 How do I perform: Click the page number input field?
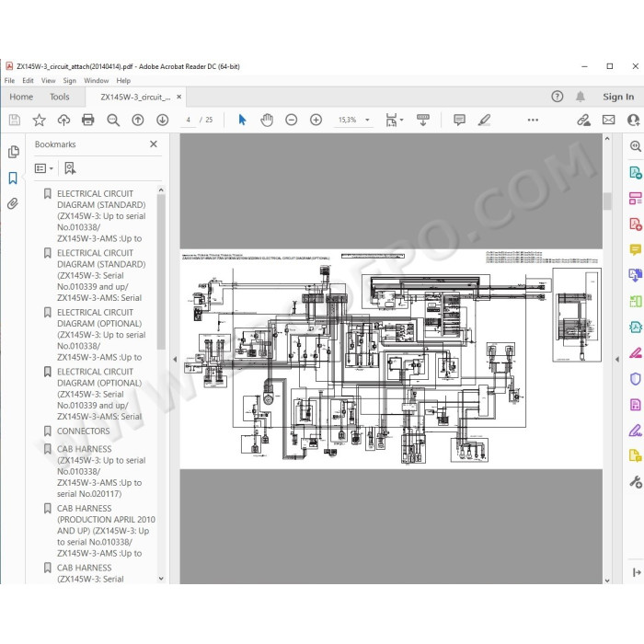[188, 120]
